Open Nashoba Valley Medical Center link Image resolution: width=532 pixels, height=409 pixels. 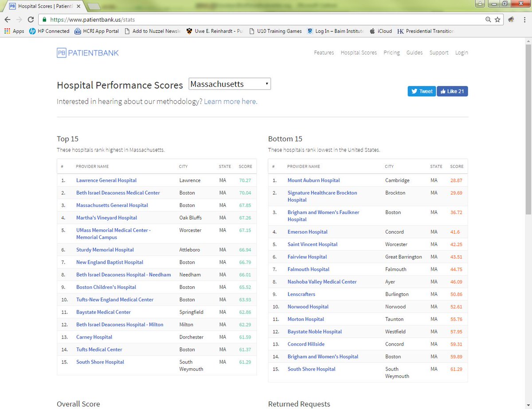tap(322, 281)
